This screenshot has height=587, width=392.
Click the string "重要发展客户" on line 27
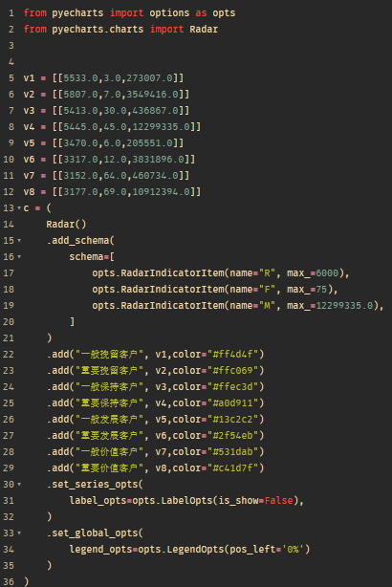pos(109,436)
